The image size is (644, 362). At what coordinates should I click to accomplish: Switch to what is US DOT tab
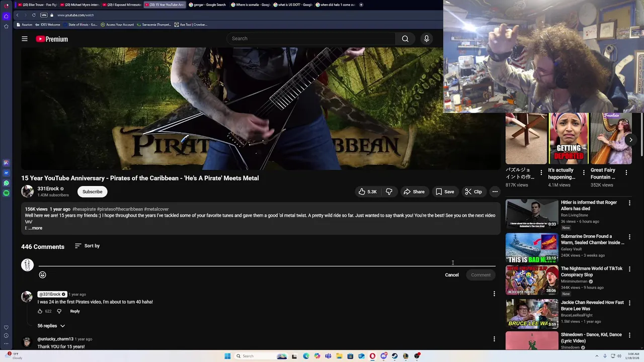coord(292,5)
